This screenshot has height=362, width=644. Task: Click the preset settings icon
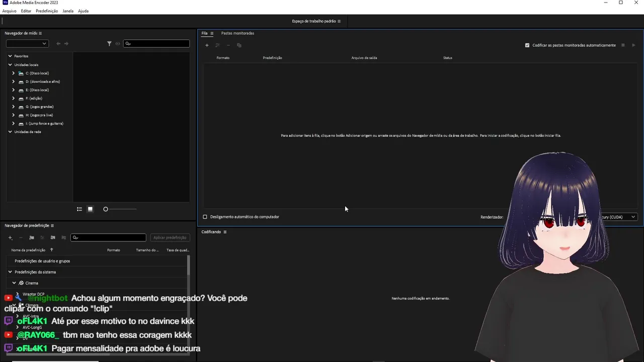pos(42,238)
